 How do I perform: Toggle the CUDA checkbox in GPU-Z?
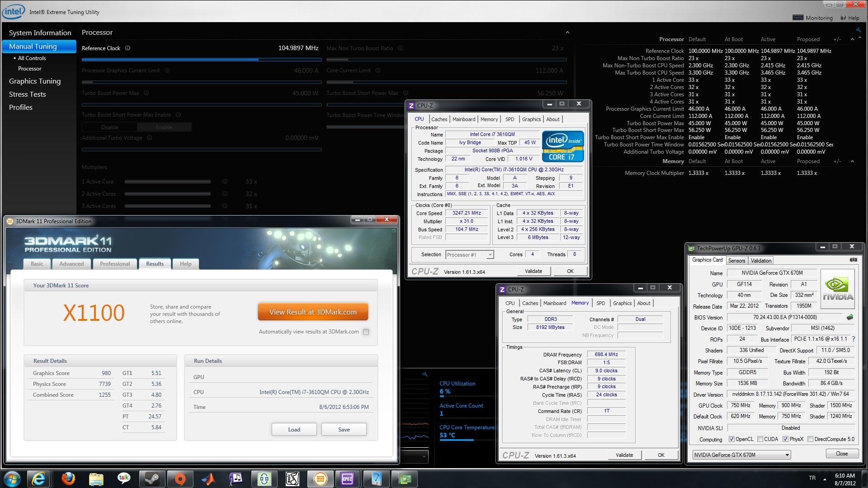760,439
